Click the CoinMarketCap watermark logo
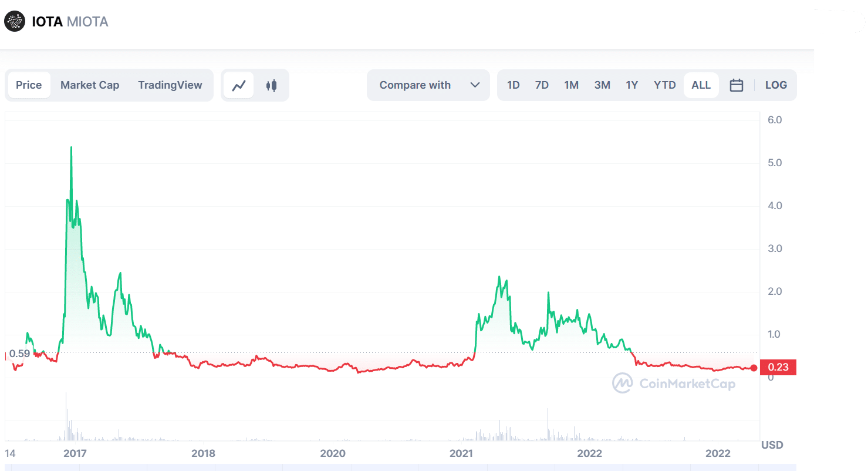Viewport: 868px width, 471px height. point(622,383)
